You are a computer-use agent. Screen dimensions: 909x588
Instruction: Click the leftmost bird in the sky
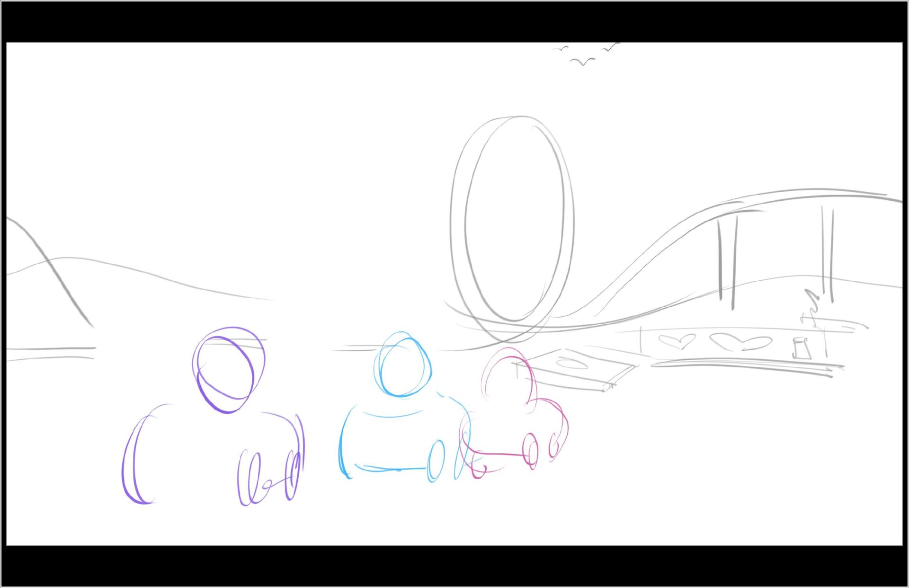point(561,49)
